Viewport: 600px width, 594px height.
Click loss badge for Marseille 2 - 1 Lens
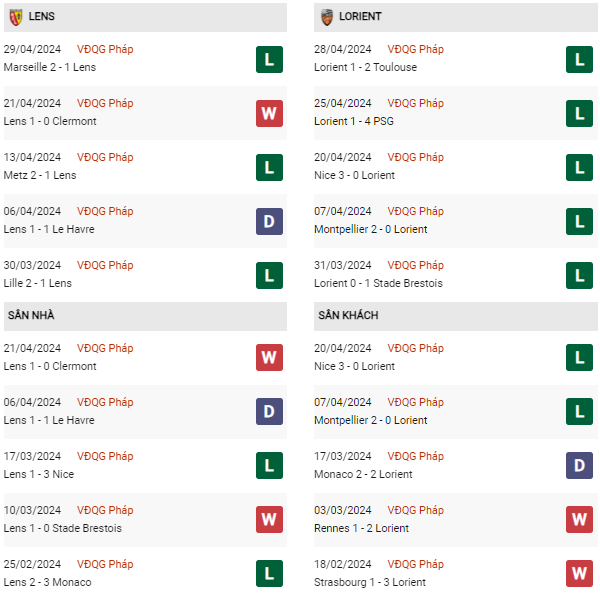[x=269, y=59]
